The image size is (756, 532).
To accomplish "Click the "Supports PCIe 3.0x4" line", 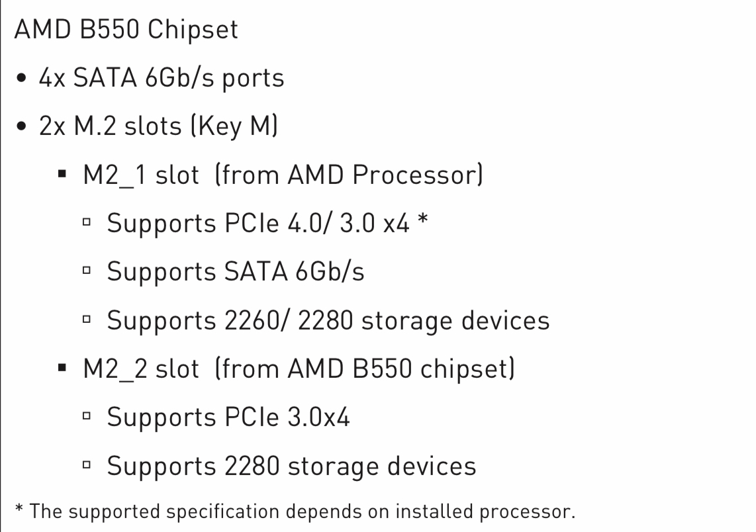I will (x=228, y=418).
